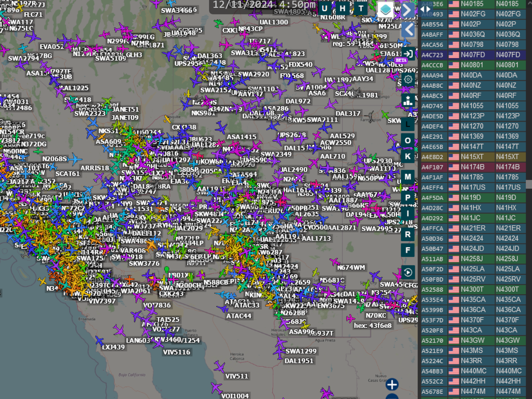The image size is (532, 399).
Task: Click the BETA badge
Action: (x=401, y=60)
